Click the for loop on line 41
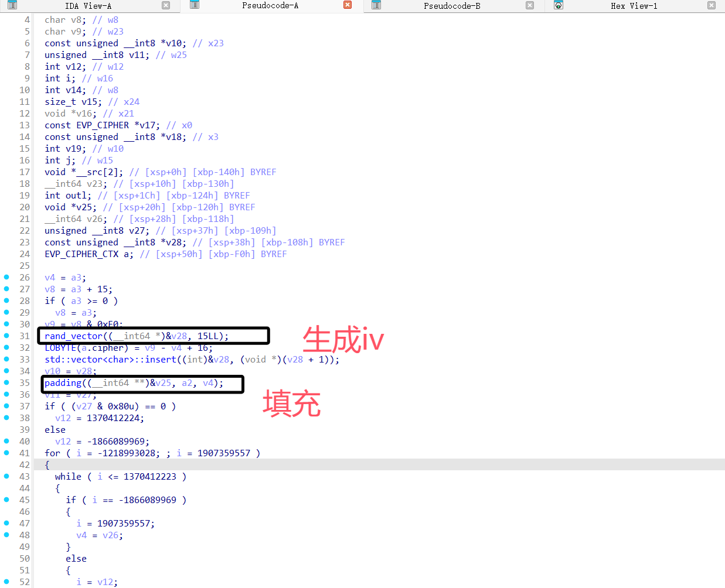This screenshot has height=588, width=725. (x=152, y=453)
